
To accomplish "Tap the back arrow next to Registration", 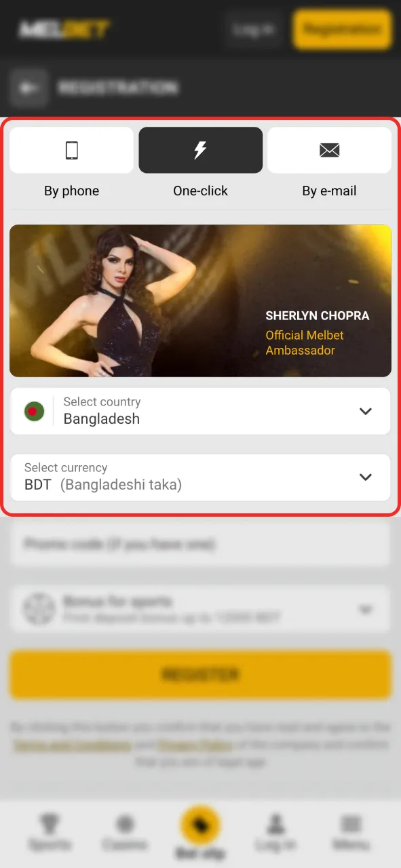I will point(28,88).
